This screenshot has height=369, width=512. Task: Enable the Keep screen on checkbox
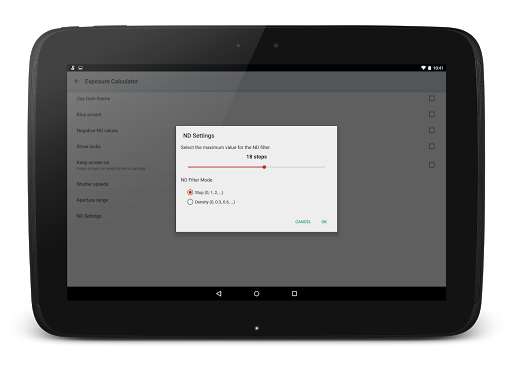(432, 165)
